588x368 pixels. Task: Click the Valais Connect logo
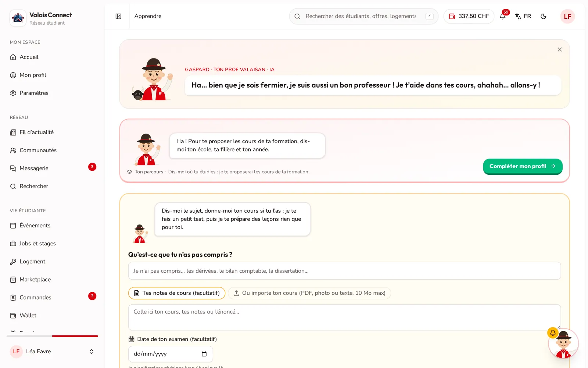tap(18, 18)
